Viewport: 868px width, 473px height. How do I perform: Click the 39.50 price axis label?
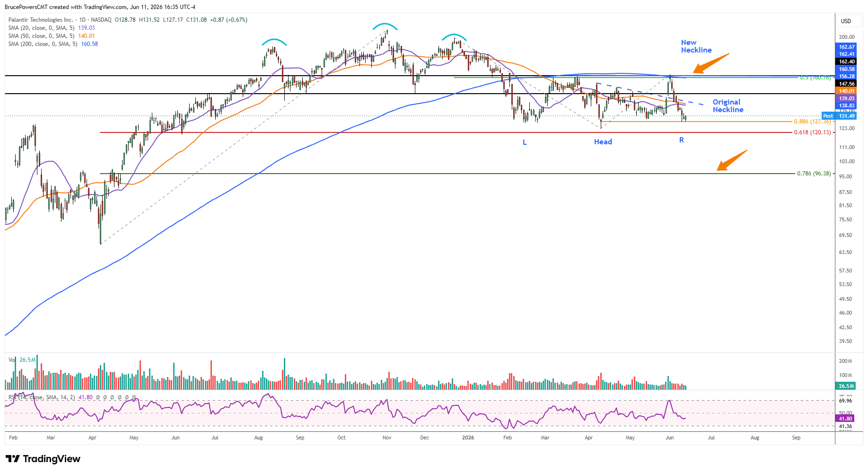click(846, 341)
